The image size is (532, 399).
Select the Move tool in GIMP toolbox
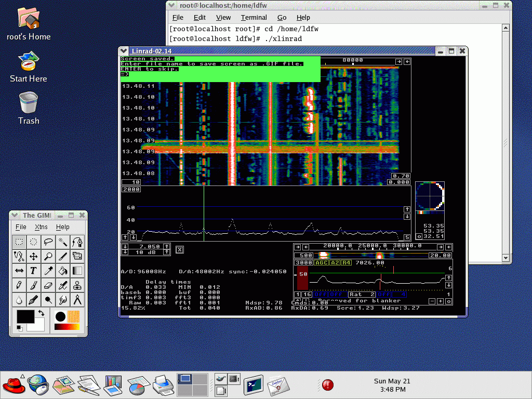tap(34, 256)
